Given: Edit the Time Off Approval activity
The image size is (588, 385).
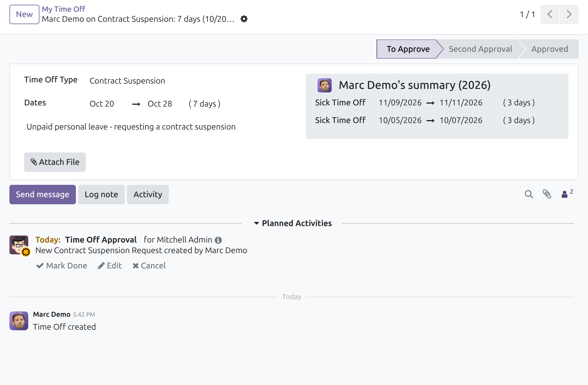Looking at the screenshot, I should click(x=110, y=265).
